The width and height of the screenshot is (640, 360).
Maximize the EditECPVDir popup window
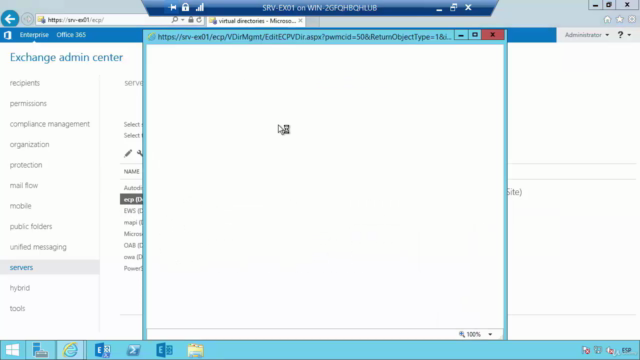point(475,35)
